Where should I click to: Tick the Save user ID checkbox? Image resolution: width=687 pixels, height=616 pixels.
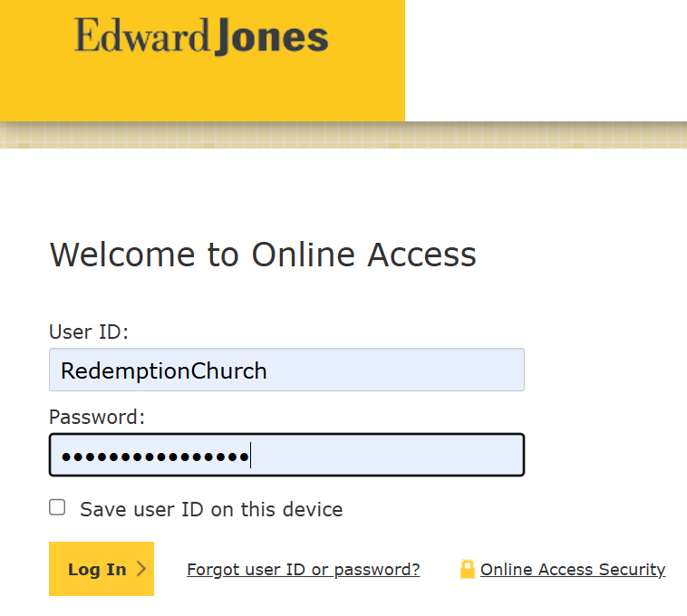57,507
